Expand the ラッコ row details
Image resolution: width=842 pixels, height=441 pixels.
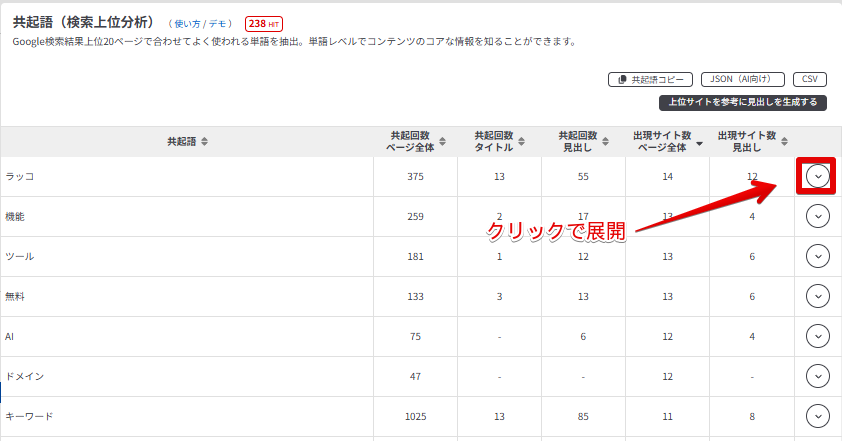click(818, 176)
